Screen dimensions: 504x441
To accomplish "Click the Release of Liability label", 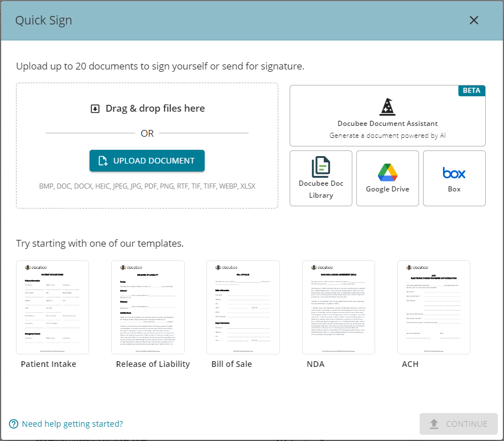I will 153,364.
